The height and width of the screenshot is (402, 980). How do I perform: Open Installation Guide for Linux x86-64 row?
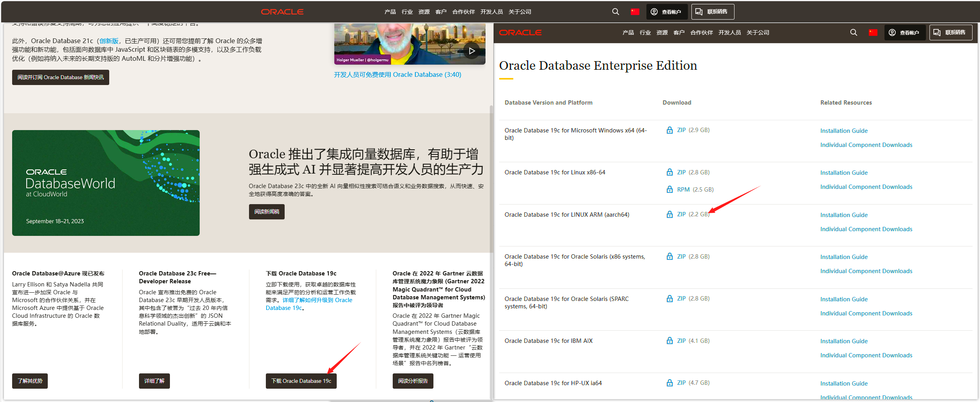pos(844,173)
